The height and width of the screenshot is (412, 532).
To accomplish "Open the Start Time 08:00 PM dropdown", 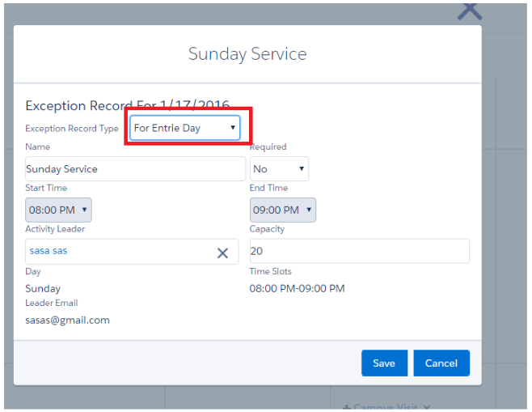I will (58, 210).
